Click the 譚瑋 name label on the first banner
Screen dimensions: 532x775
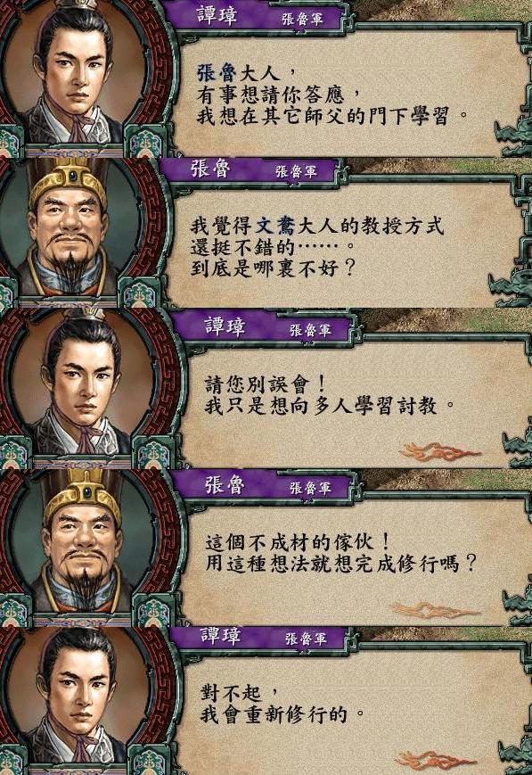click(x=217, y=14)
